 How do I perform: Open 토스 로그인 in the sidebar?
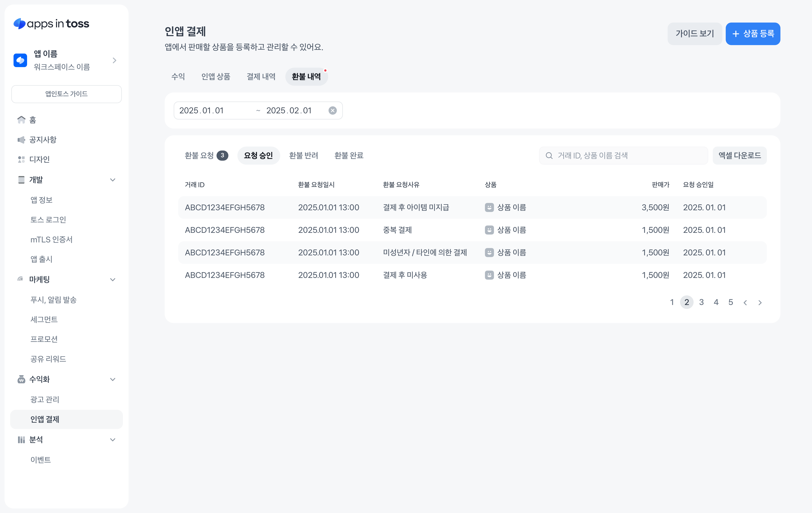[48, 219]
